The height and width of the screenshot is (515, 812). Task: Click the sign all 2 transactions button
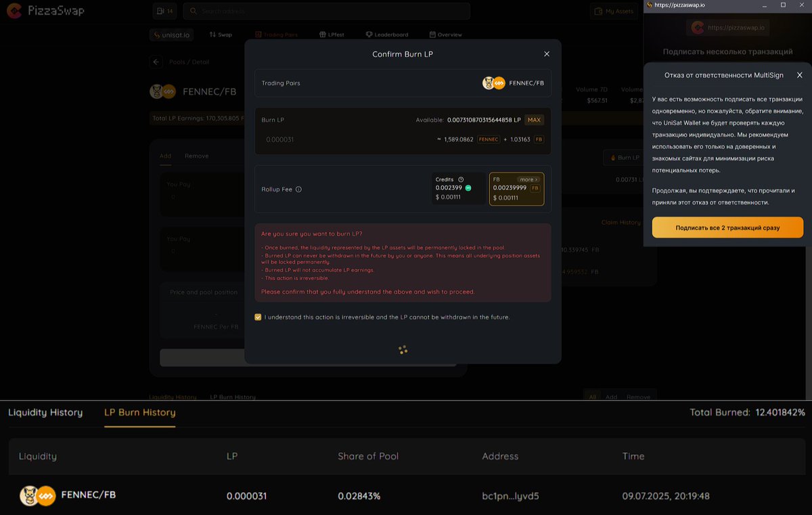click(x=727, y=227)
